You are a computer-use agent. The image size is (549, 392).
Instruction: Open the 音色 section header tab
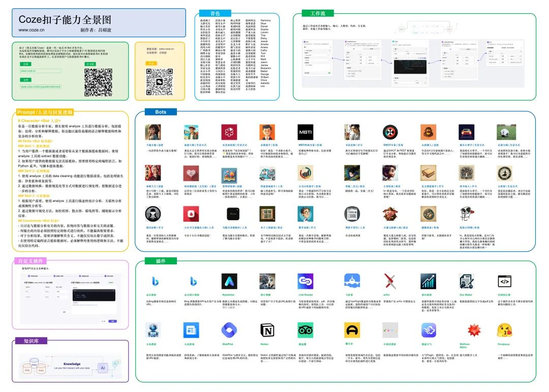pos(215,13)
